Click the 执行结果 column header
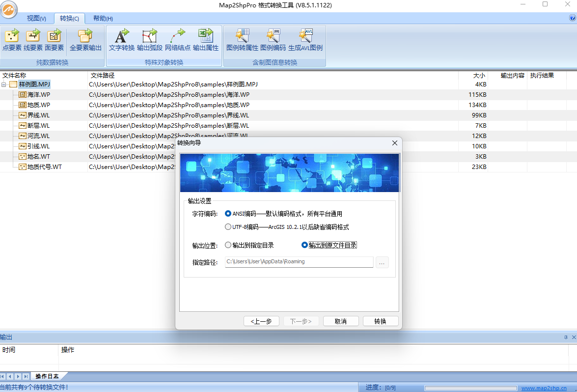Screen dimensions: 577x392 547,76
